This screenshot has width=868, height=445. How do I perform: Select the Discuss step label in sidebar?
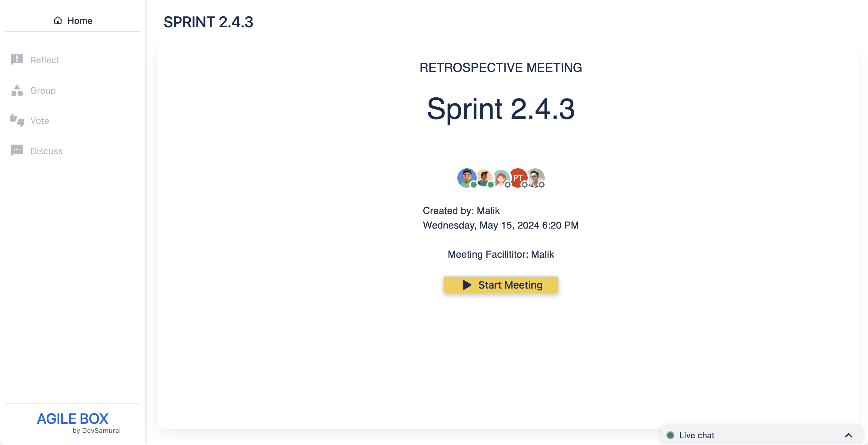pos(46,151)
